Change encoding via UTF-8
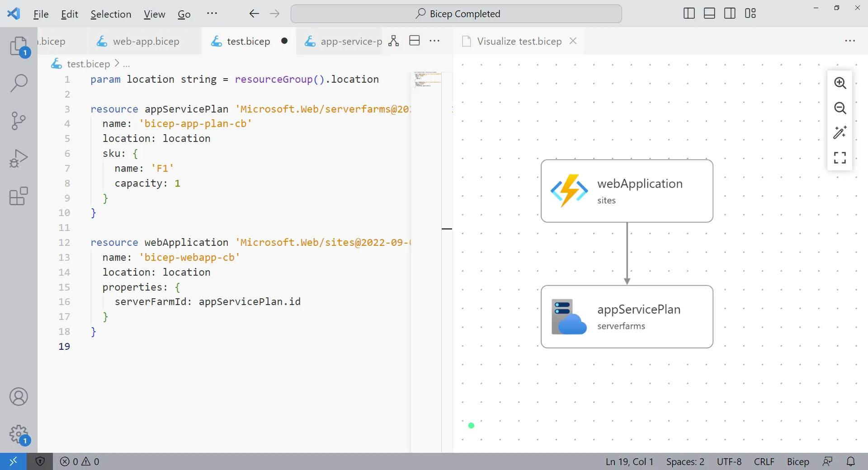 click(x=729, y=461)
